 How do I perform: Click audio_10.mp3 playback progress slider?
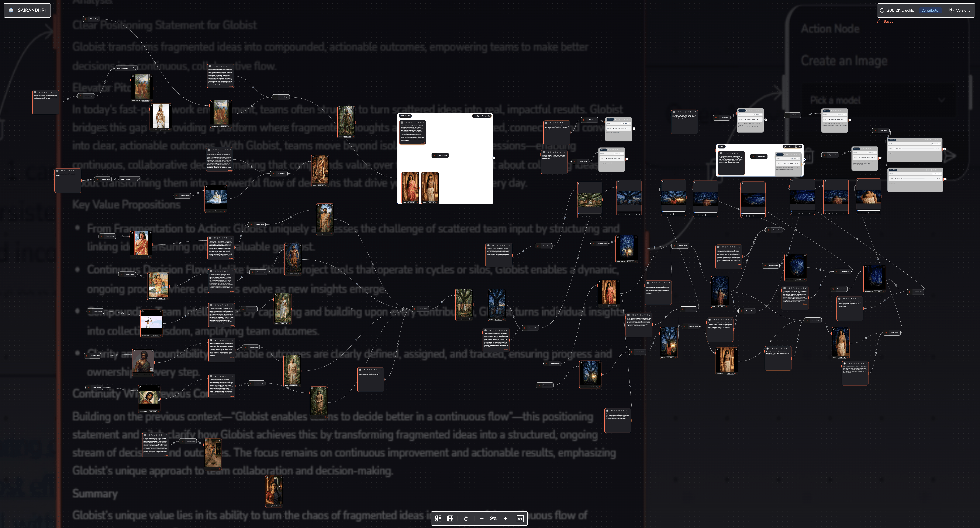pyautogui.click(x=918, y=149)
